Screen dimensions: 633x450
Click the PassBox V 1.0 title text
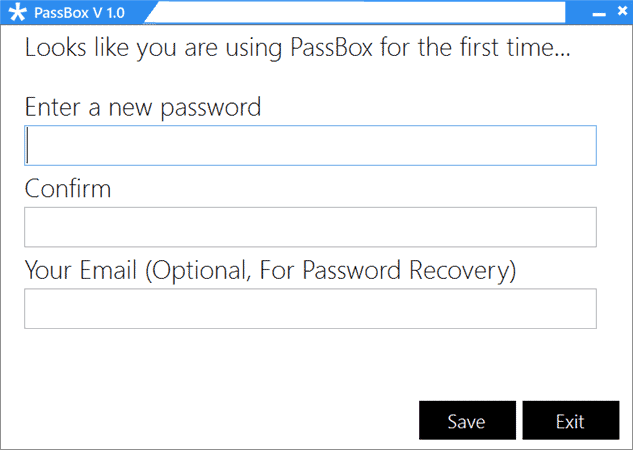pos(80,13)
